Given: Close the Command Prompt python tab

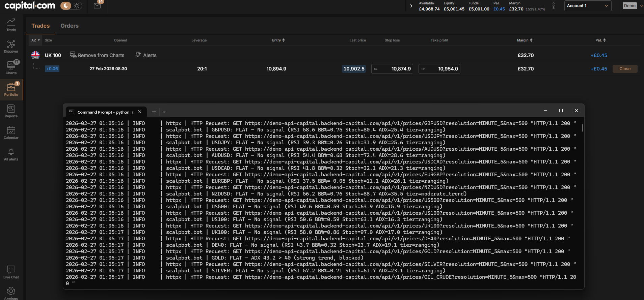Looking at the screenshot, I should 139,112.
